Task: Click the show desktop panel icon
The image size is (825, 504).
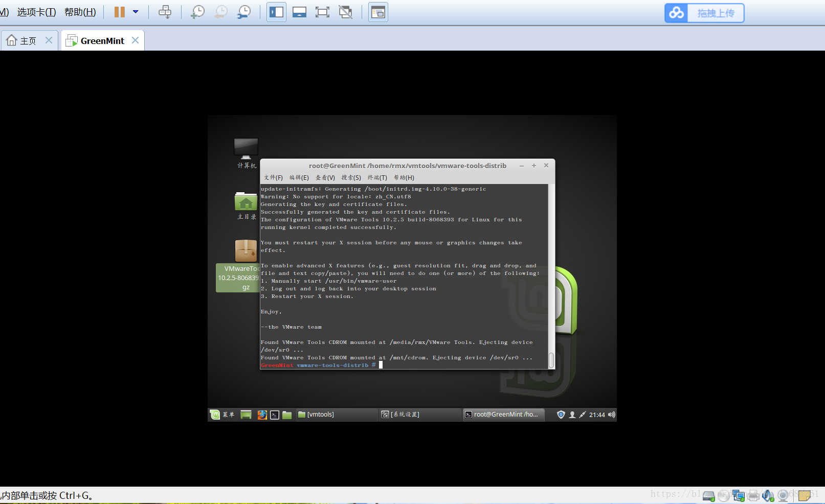Action: click(246, 415)
